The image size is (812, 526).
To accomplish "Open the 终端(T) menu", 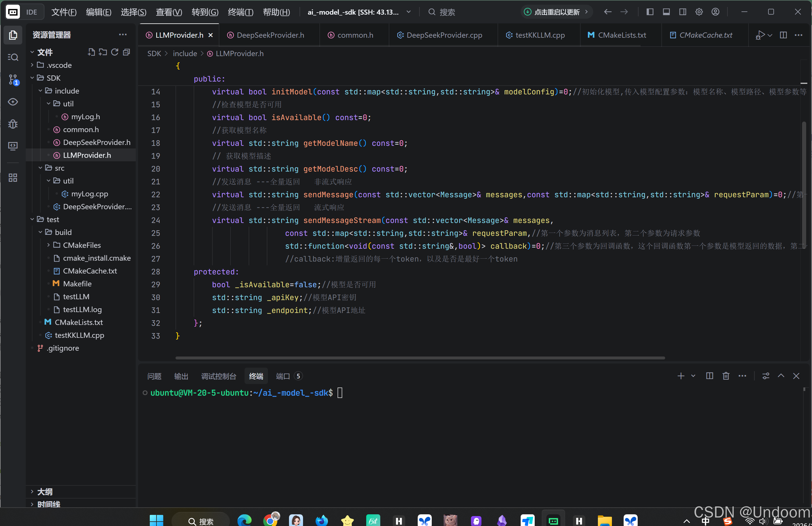I will pyautogui.click(x=240, y=12).
